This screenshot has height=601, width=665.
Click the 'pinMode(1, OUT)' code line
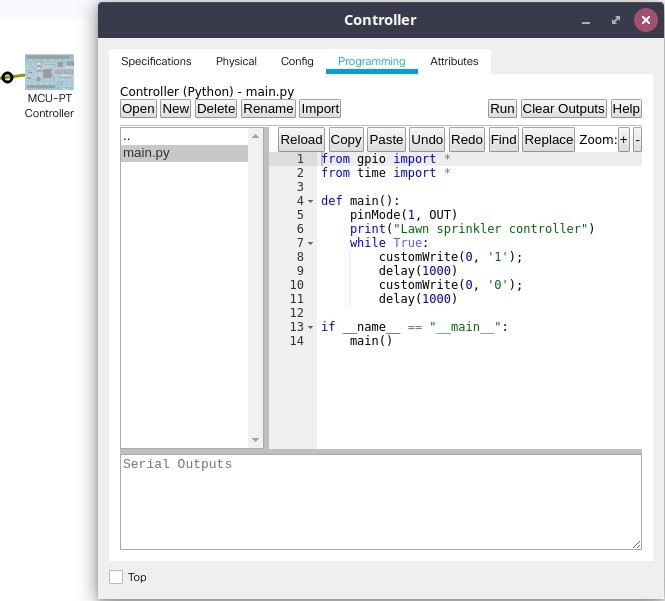coord(403,215)
